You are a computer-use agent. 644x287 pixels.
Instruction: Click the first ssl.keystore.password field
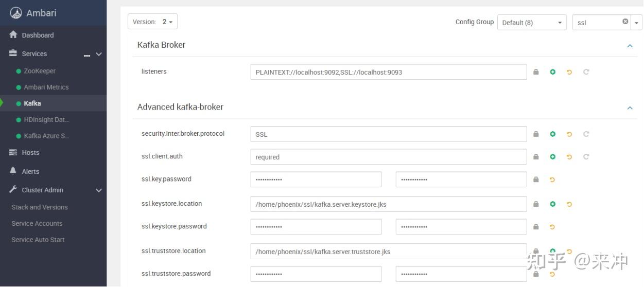(x=316, y=227)
